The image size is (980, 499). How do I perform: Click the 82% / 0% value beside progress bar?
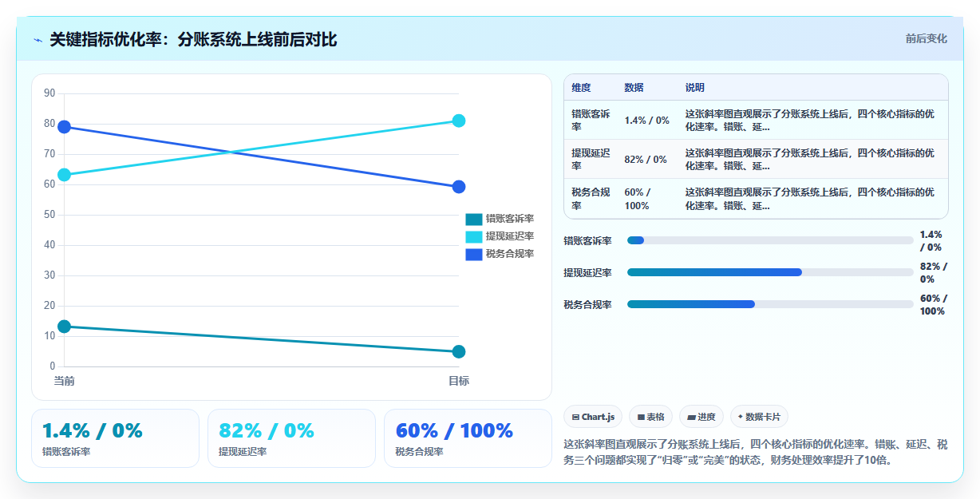coord(933,272)
